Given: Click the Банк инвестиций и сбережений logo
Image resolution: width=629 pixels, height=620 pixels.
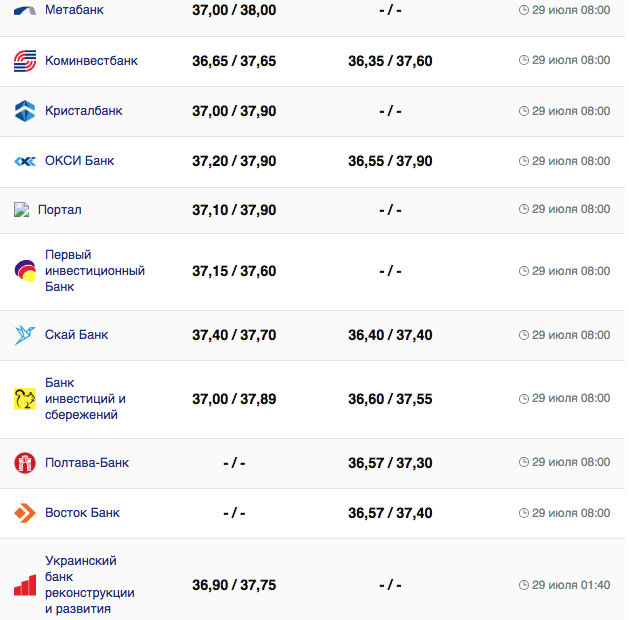Looking at the screenshot, I should (x=25, y=399).
